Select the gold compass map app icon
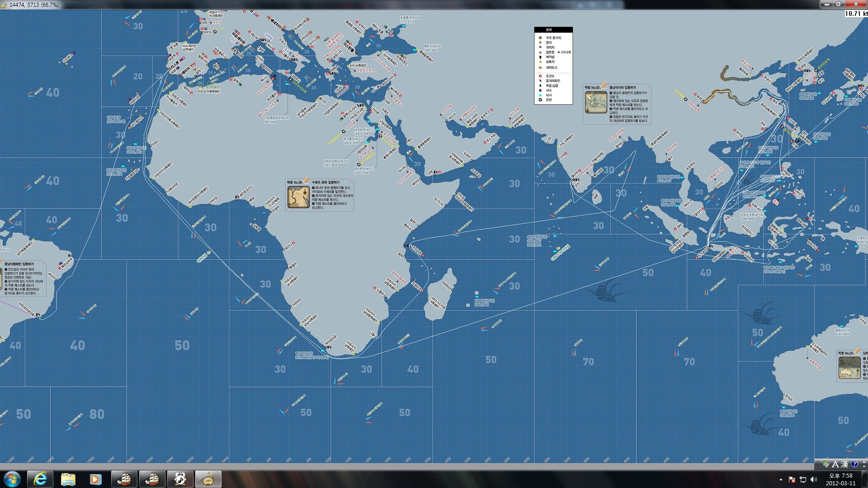This screenshot has height=488, width=868. pos(208,479)
